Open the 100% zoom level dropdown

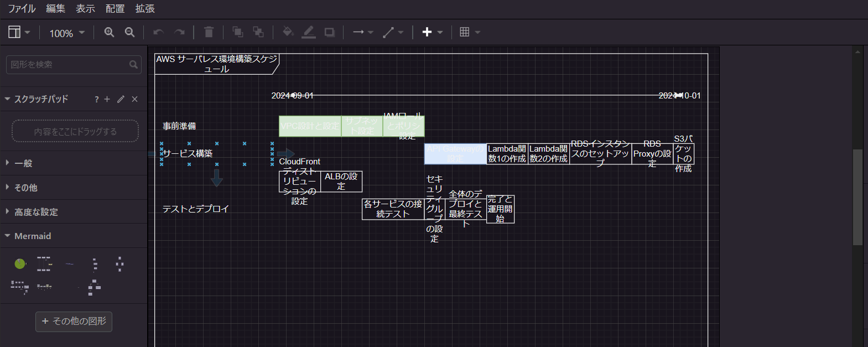[67, 33]
